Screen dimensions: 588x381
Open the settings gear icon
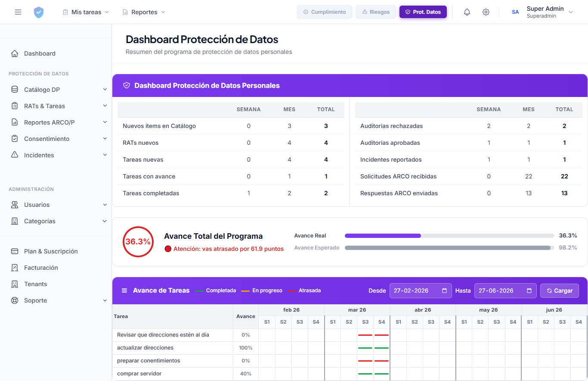[486, 12]
